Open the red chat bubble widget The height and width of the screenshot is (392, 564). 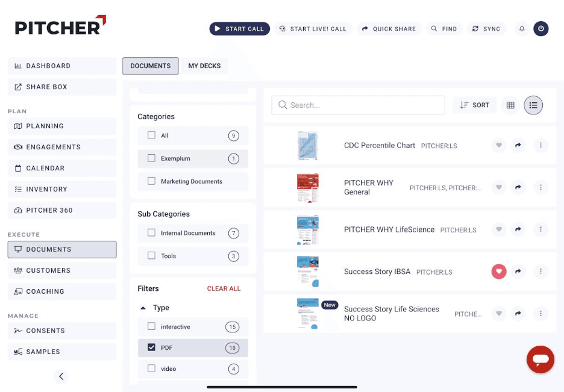540,359
